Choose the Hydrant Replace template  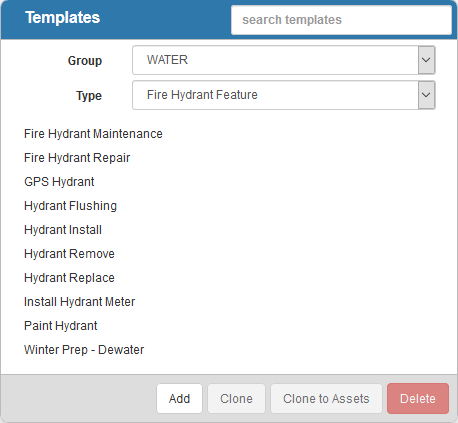coord(69,278)
